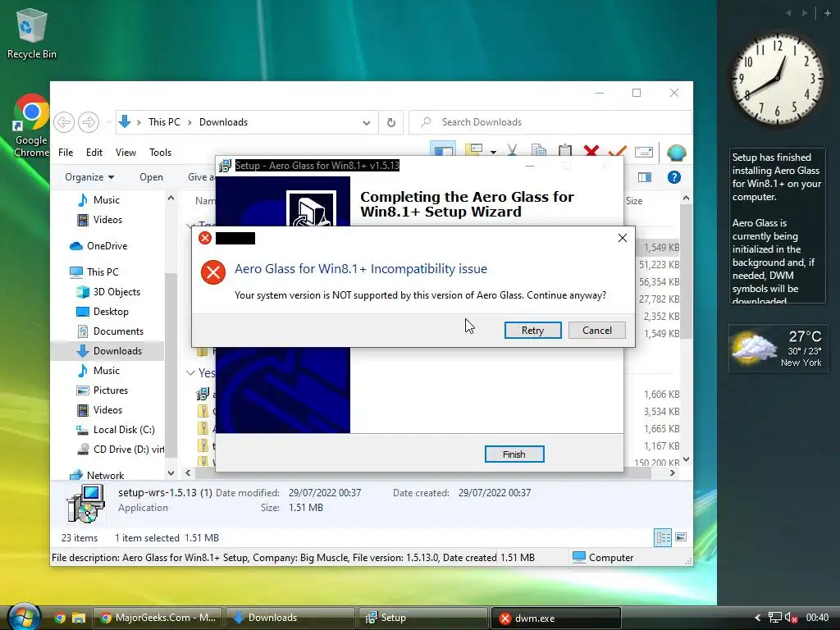This screenshot has height=630, width=840.
Task: Click the teal shell toolbar icon
Action: pos(677,153)
